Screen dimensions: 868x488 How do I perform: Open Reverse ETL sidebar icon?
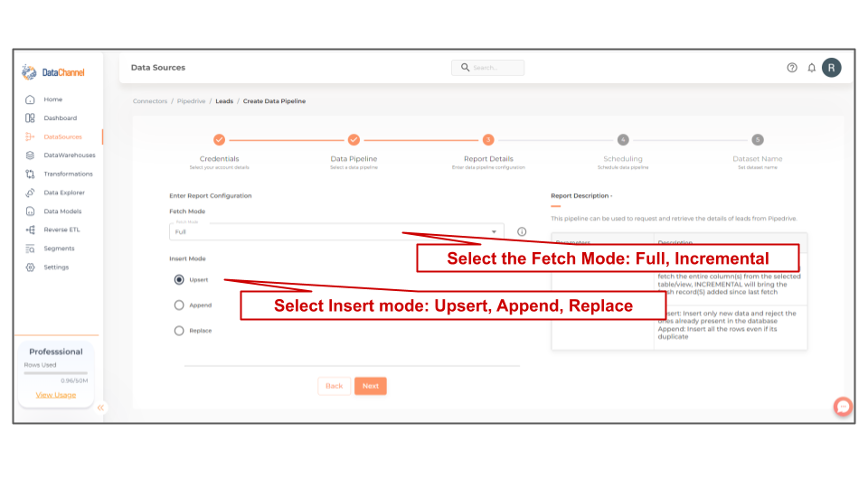[x=30, y=230]
